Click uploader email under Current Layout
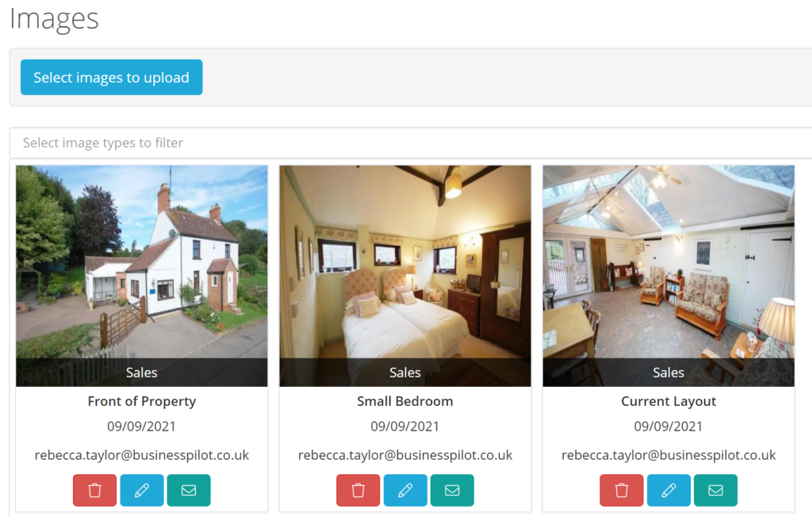 pos(668,455)
